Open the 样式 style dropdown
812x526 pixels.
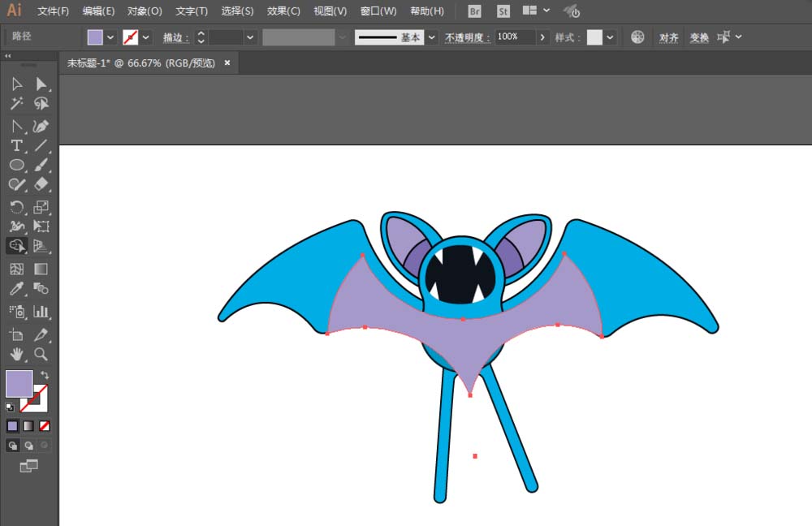click(x=610, y=37)
